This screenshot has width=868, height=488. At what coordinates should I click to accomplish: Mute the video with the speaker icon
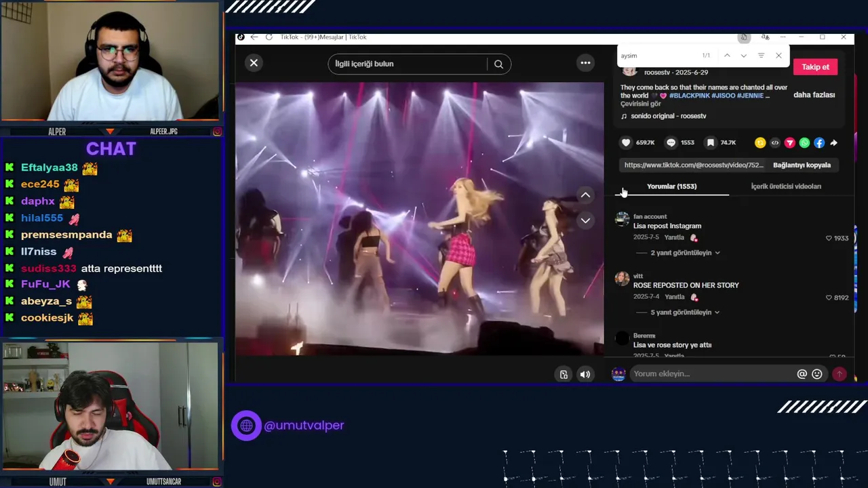pyautogui.click(x=585, y=374)
